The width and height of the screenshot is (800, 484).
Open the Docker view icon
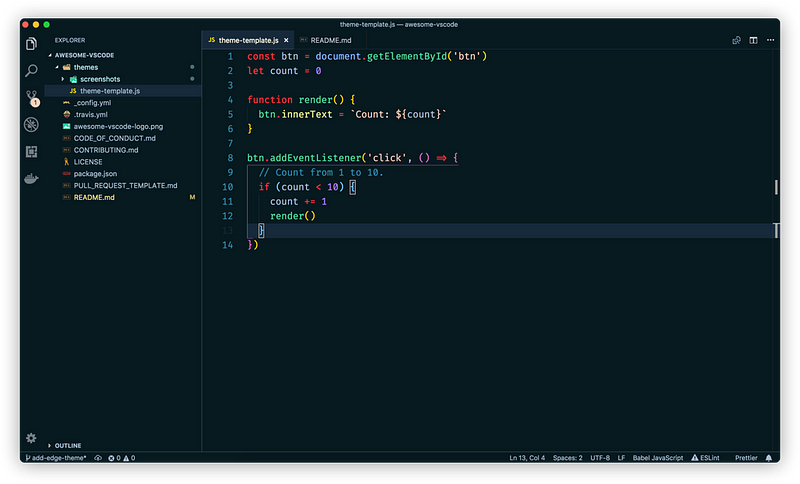[x=31, y=179]
